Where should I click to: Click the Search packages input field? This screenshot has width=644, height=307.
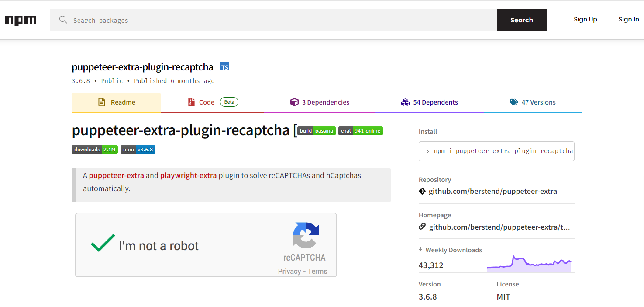pos(273,20)
